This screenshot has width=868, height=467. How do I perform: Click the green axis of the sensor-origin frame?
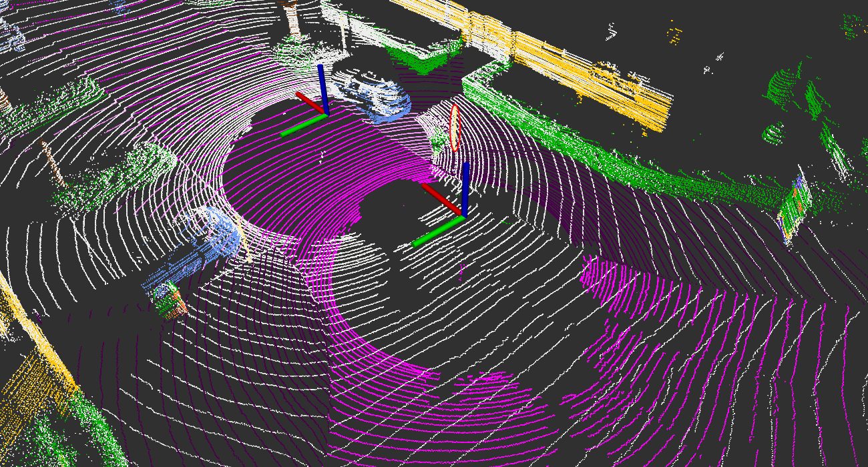coord(438,231)
